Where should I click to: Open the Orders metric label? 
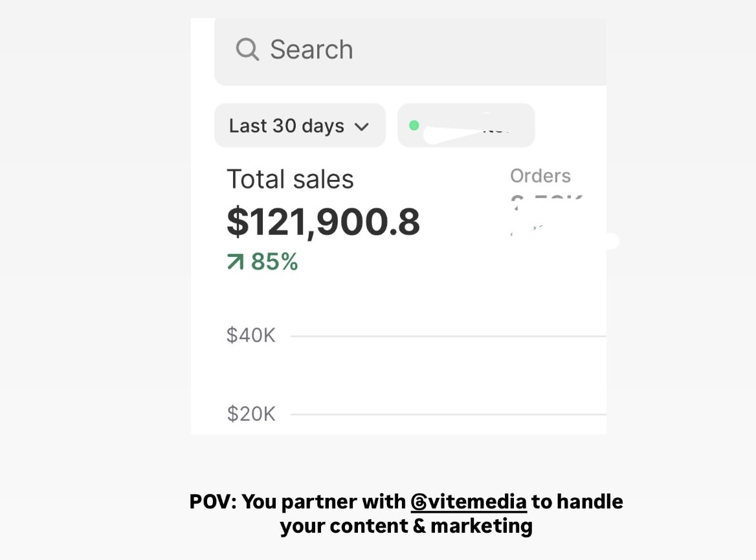[x=540, y=176]
